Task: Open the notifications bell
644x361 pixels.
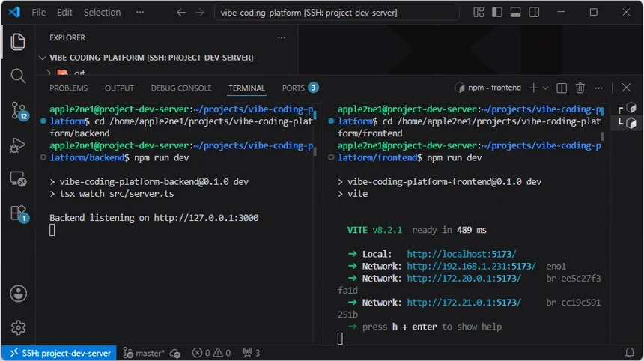Action: point(630,352)
